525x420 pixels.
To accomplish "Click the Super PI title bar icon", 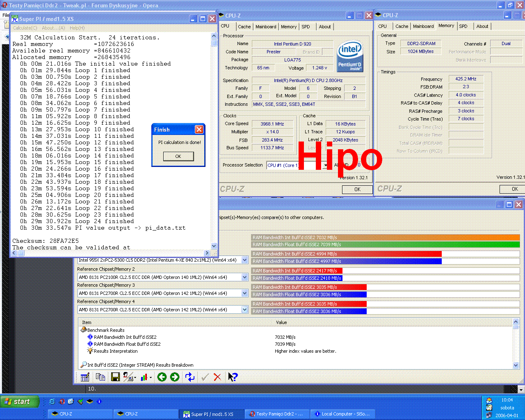I will point(15,18).
